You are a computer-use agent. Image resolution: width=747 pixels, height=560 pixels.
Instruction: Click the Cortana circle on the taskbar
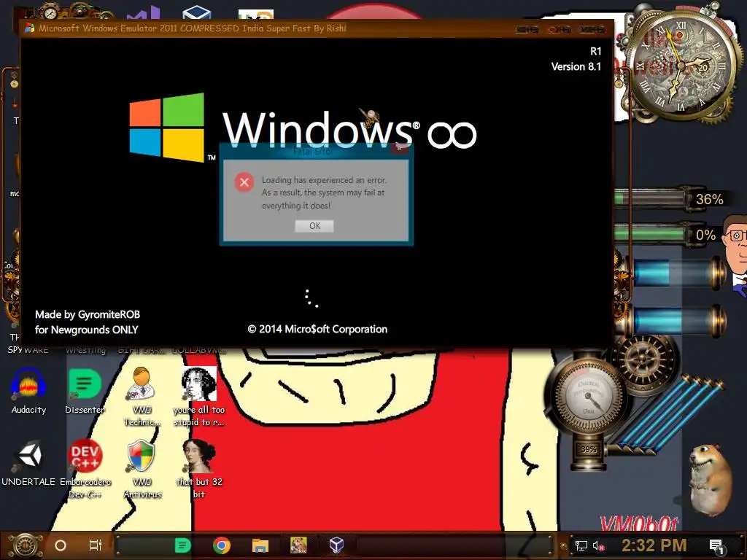(x=61, y=545)
